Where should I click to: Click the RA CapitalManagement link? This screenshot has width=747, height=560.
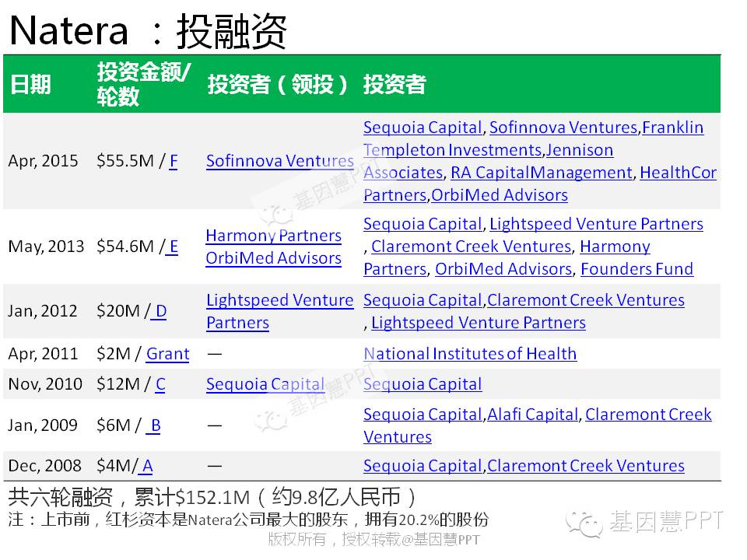point(542,173)
